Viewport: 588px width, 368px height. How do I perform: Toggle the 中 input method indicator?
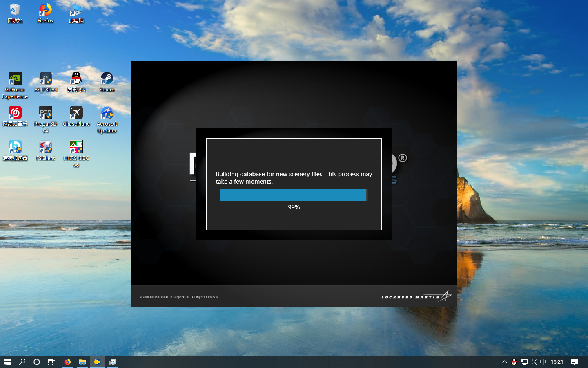(543, 362)
